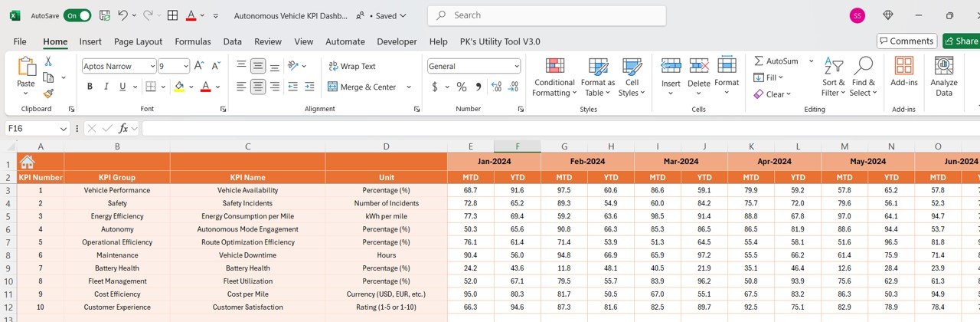
Task: Click the Sort & Filter icon
Action: [x=833, y=67]
